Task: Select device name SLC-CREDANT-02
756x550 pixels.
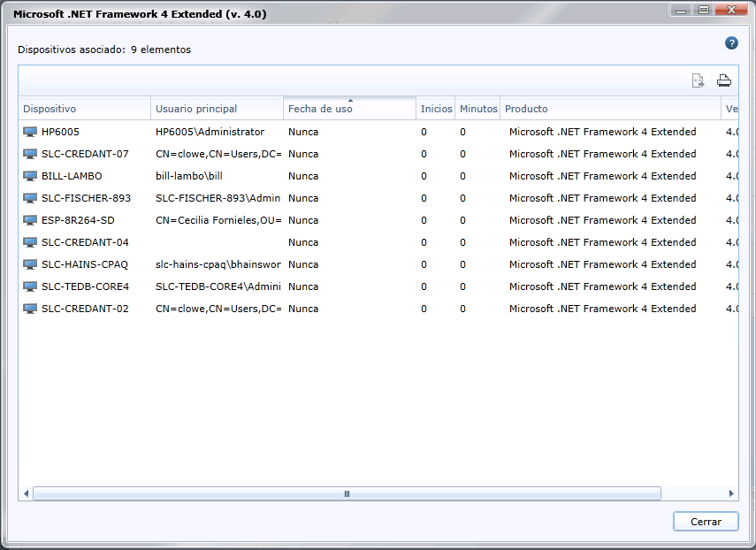Action: 85,309
